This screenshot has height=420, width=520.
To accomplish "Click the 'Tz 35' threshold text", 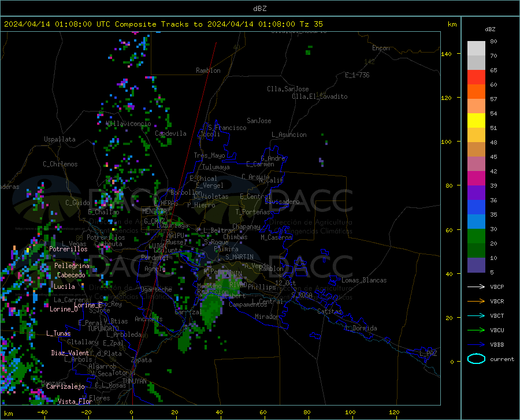I will [311, 24].
